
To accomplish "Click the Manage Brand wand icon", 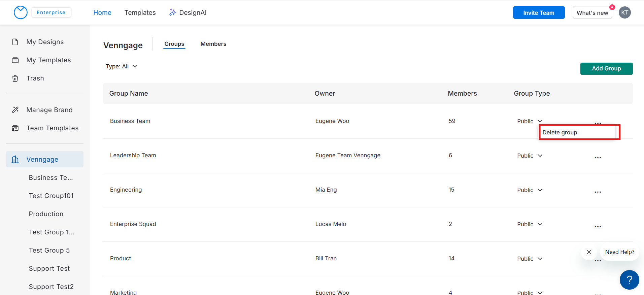I will pos(15,110).
